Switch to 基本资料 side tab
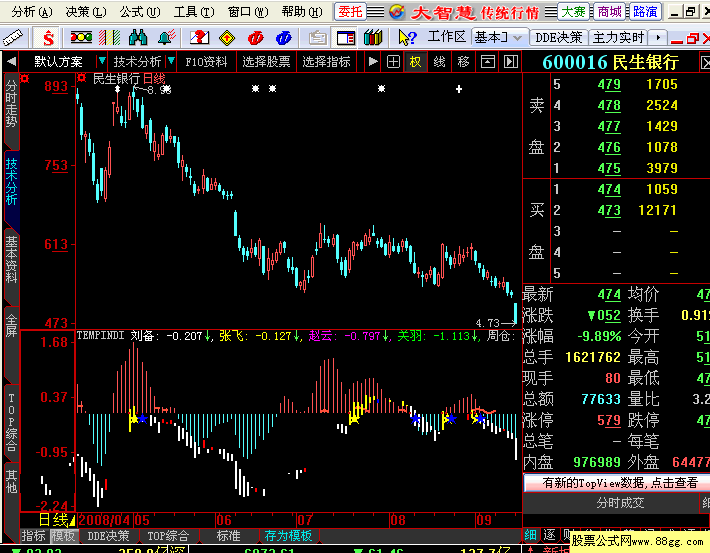 pyautogui.click(x=11, y=260)
